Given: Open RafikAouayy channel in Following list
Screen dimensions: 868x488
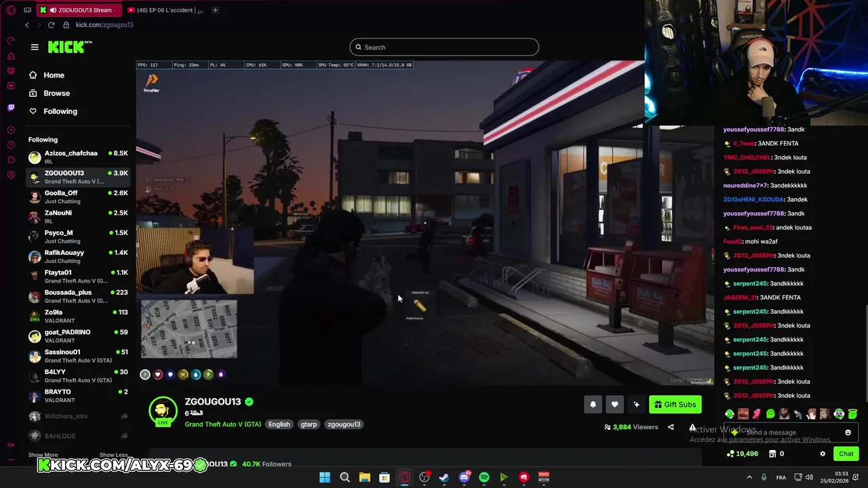Looking at the screenshot, I should click(78, 256).
